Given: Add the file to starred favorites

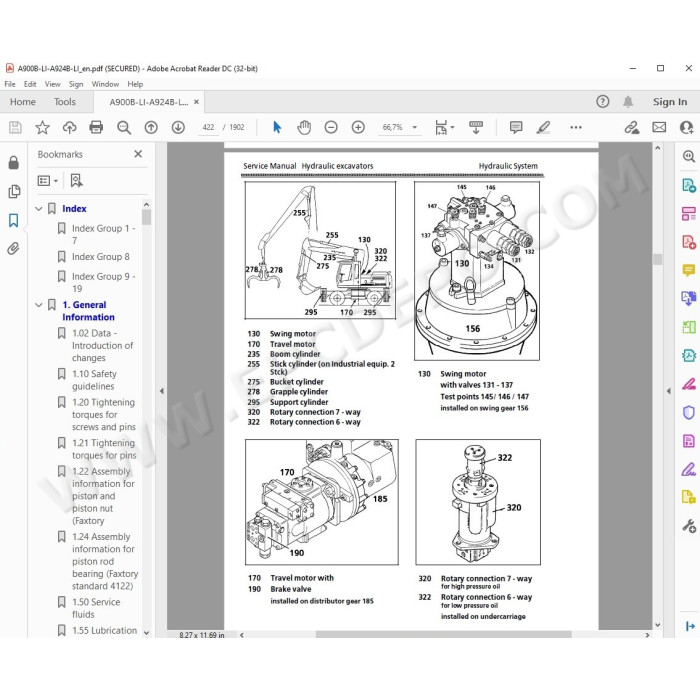Looking at the screenshot, I should pyautogui.click(x=42, y=128).
